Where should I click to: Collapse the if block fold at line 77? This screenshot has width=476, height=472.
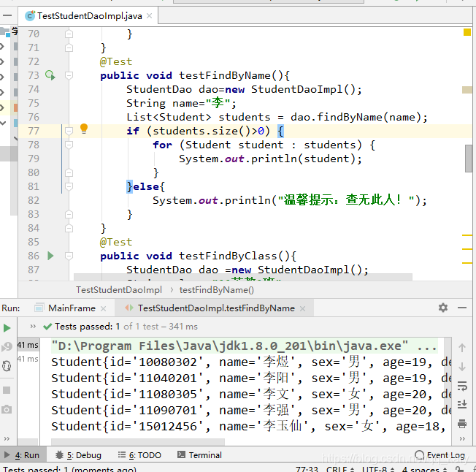tap(69, 131)
